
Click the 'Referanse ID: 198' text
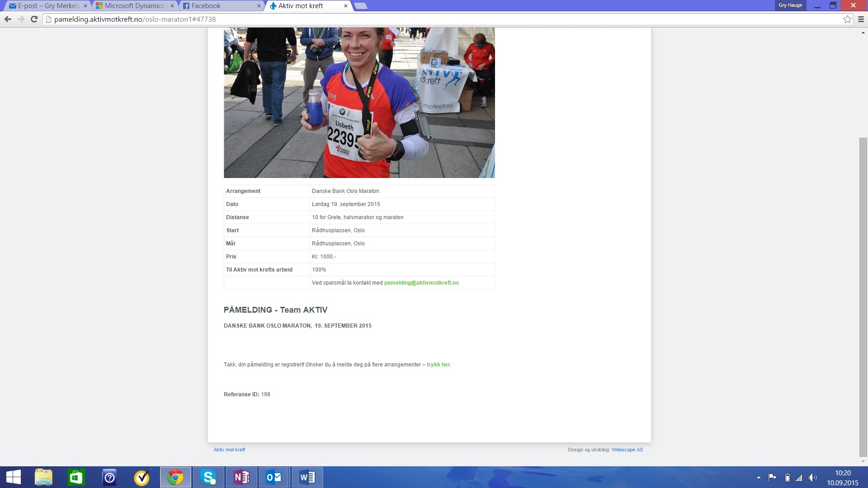247,394
